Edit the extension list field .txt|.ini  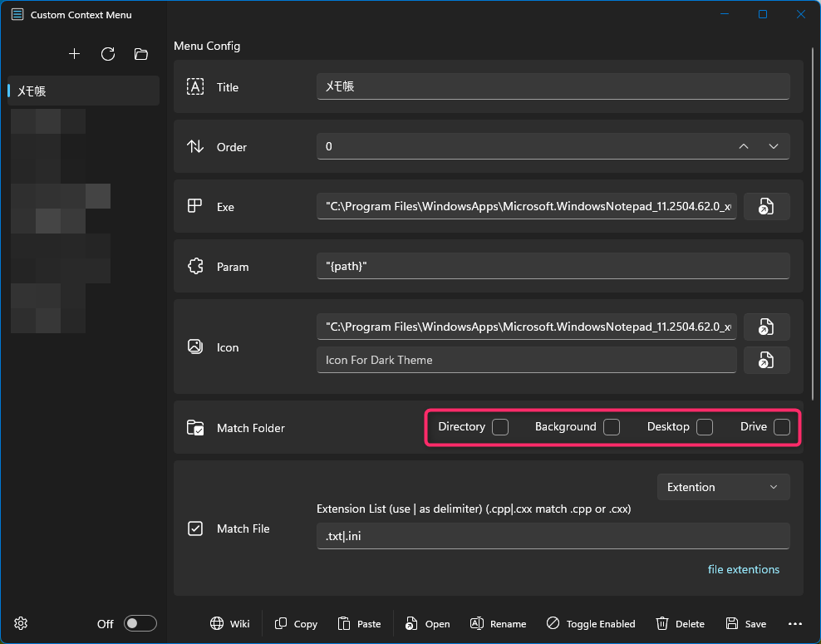553,536
